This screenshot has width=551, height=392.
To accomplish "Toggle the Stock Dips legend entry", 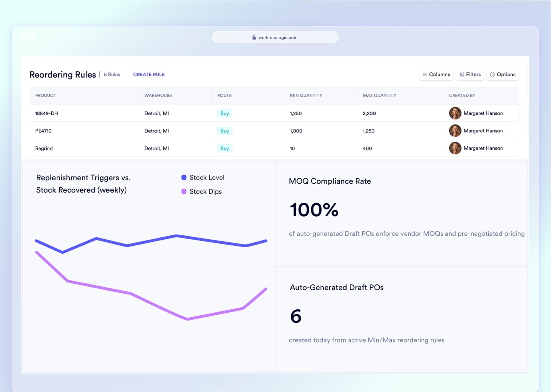I will tap(202, 191).
